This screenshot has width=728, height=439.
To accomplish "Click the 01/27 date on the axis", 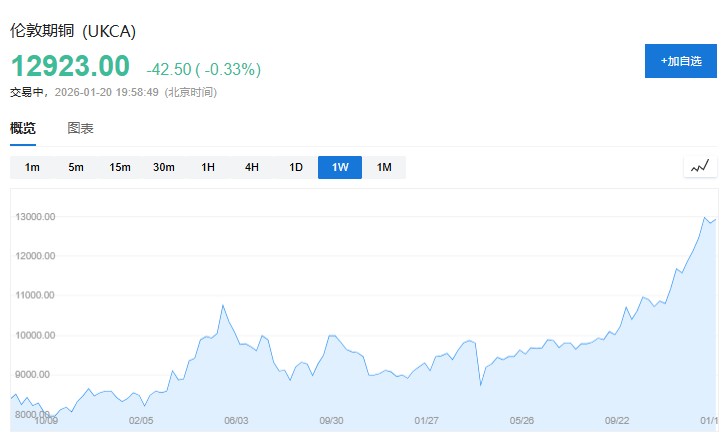I will tap(426, 421).
